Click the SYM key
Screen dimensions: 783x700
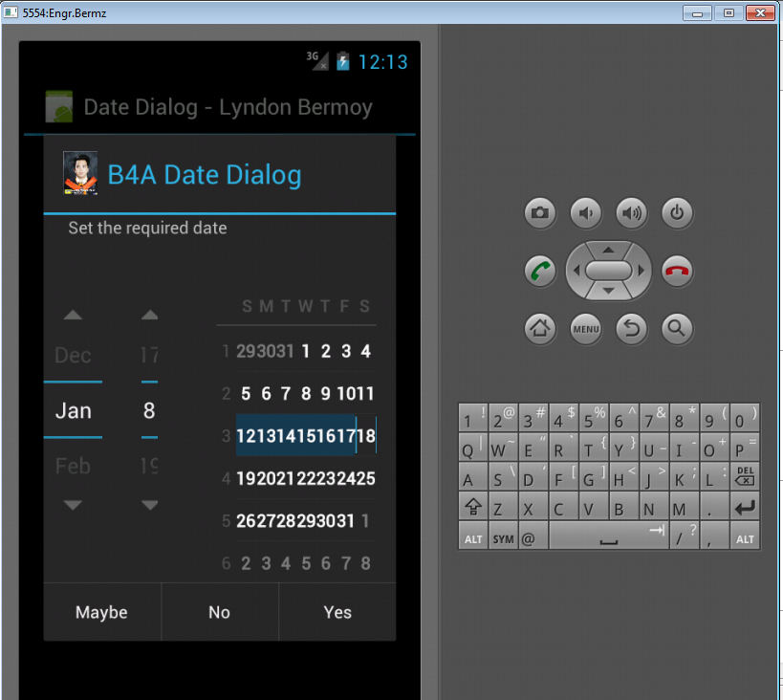point(503,536)
